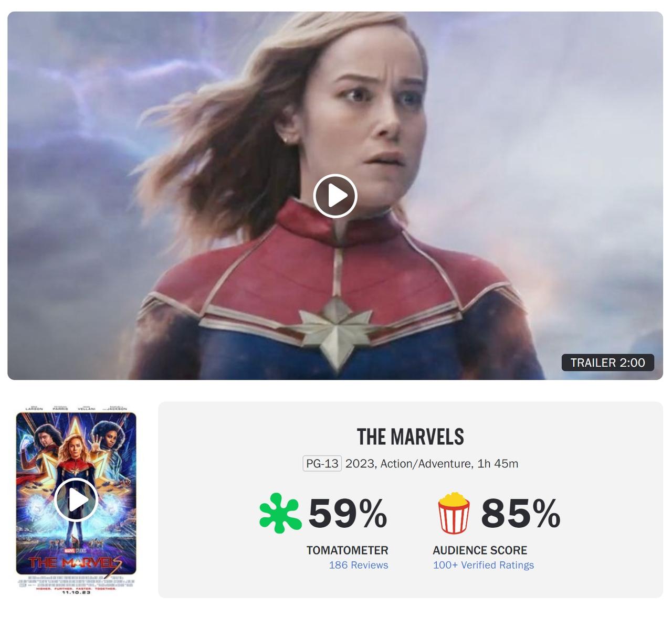Viewport: 672px width, 618px height.
Task: Click the 2023, Action/Adventure, 1h 45m info text
Action: click(432, 464)
